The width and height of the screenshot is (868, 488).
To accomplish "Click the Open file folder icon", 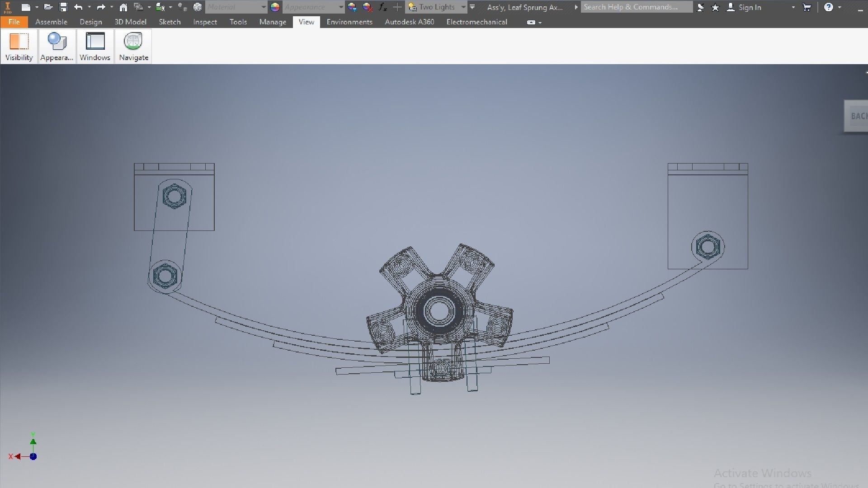I will (x=48, y=7).
